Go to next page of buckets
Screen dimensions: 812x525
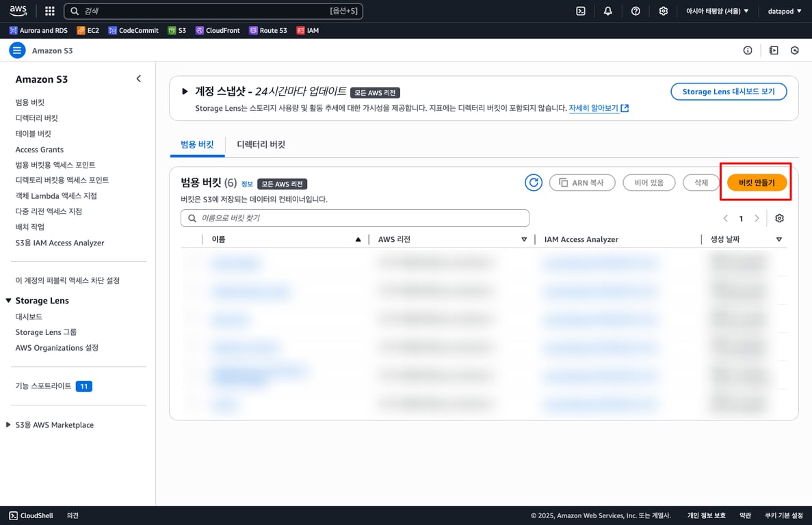pyautogui.click(x=757, y=218)
